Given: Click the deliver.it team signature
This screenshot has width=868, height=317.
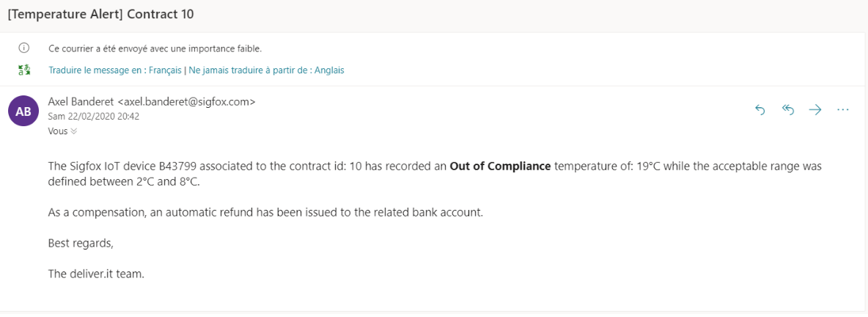Looking at the screenshot, I should tap(96, 274).
